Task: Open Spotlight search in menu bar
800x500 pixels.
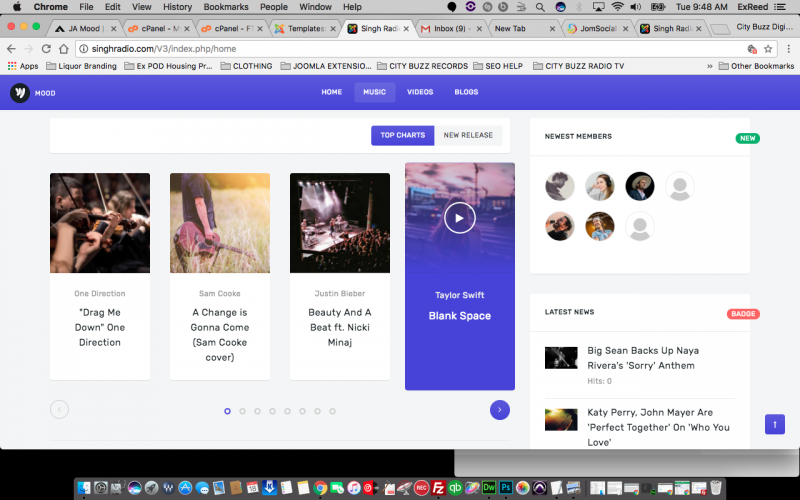Action: (x=540, y=7)
